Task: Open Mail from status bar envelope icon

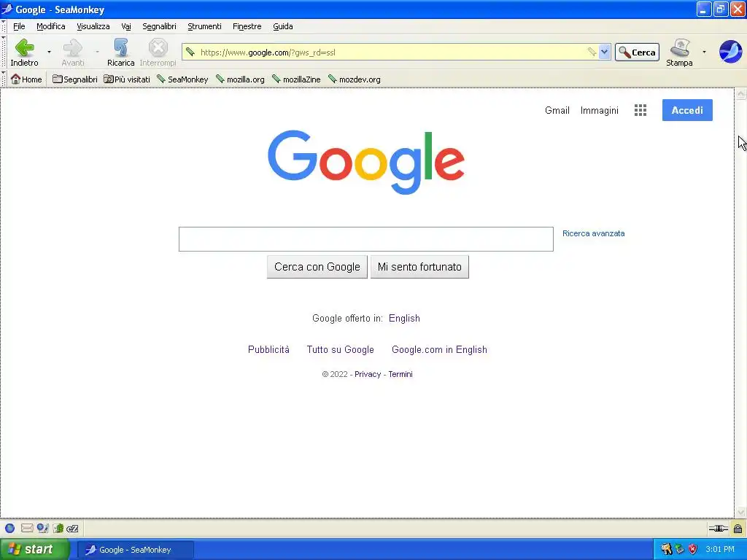Action: click(x=27, y=528)
